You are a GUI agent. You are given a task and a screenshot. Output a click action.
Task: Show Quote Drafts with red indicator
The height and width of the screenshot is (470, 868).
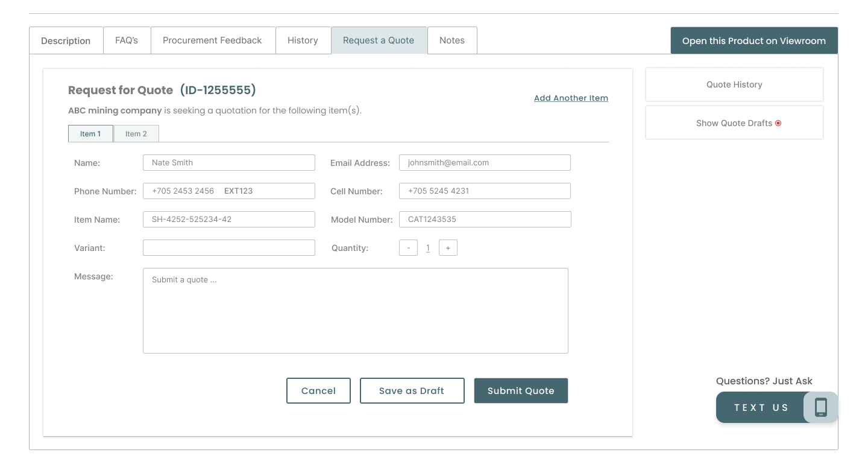[734, 123]
